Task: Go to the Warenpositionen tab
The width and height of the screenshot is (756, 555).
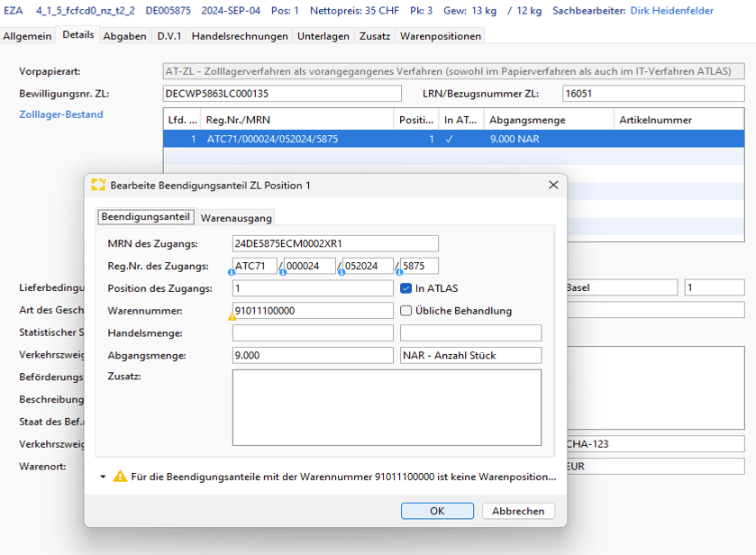Action: [x=441, y=36]
